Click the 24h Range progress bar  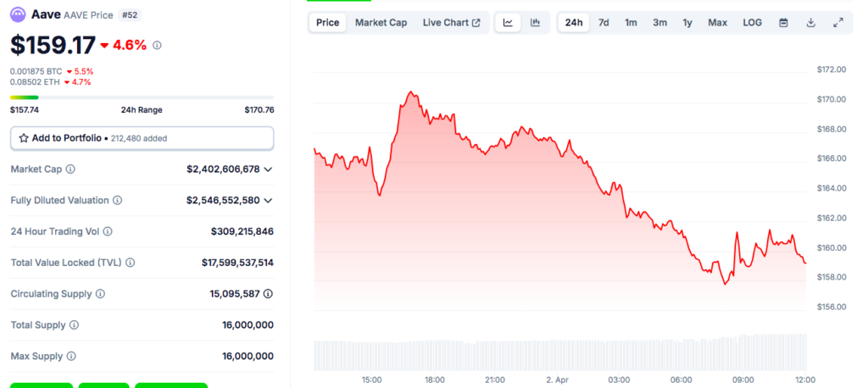coord(142,97)
